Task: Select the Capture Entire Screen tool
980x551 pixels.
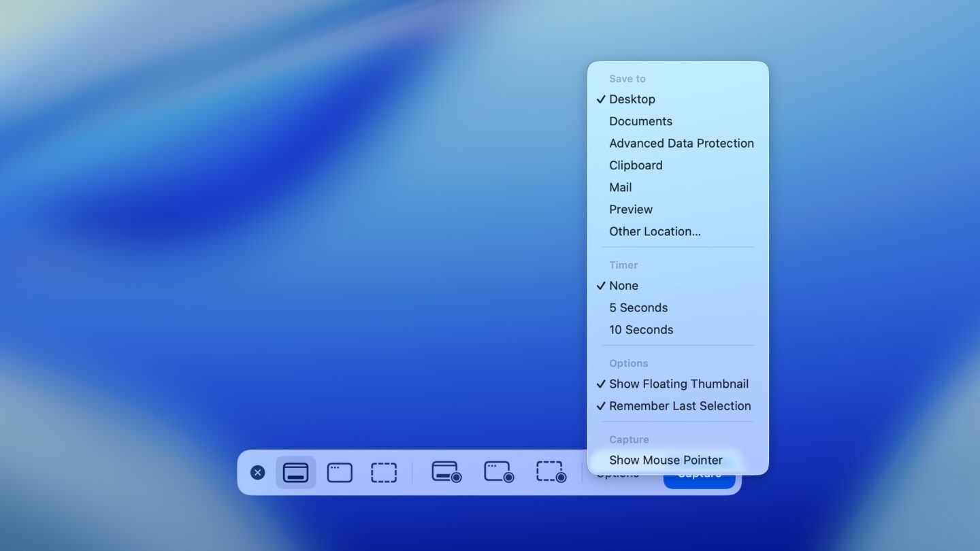Action: coord(295,472)
